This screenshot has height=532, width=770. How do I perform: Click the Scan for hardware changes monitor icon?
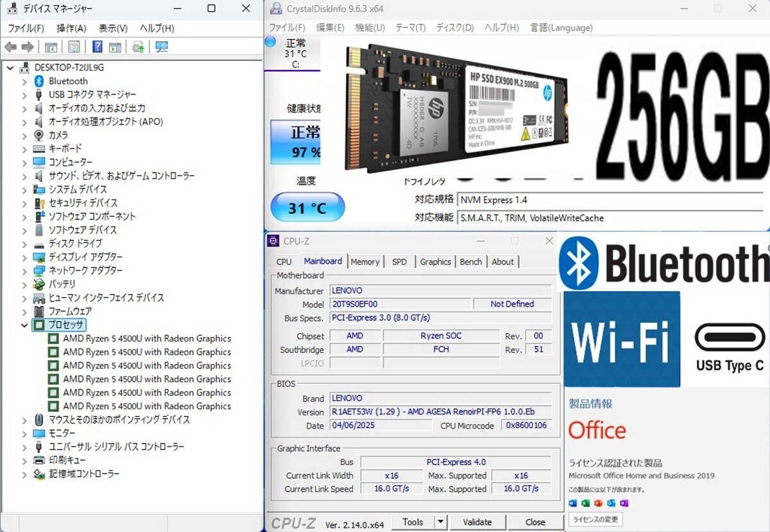pos(162,47)
